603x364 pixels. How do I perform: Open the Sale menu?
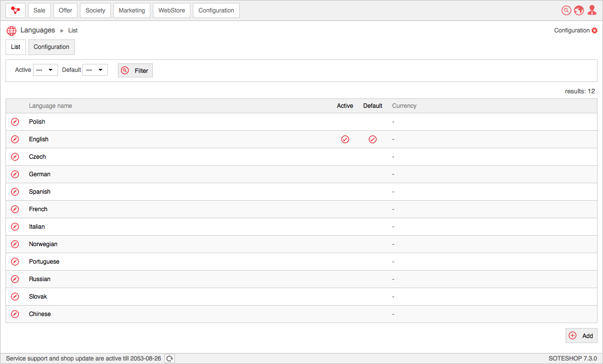39,10
